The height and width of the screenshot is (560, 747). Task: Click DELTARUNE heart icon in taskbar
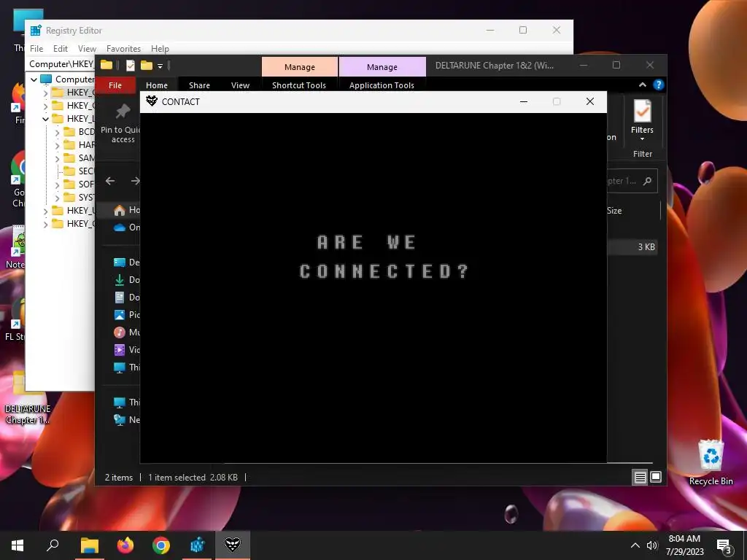(x=233, y=545)
